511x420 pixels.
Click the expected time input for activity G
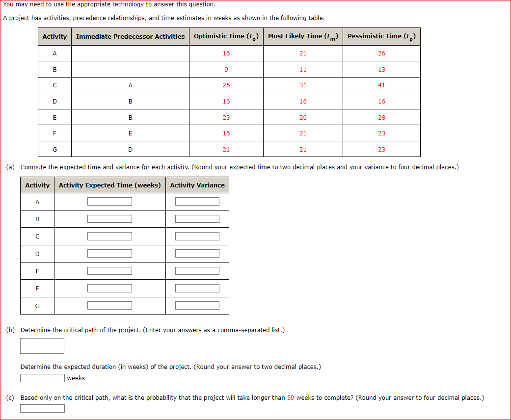click(109, 305)
